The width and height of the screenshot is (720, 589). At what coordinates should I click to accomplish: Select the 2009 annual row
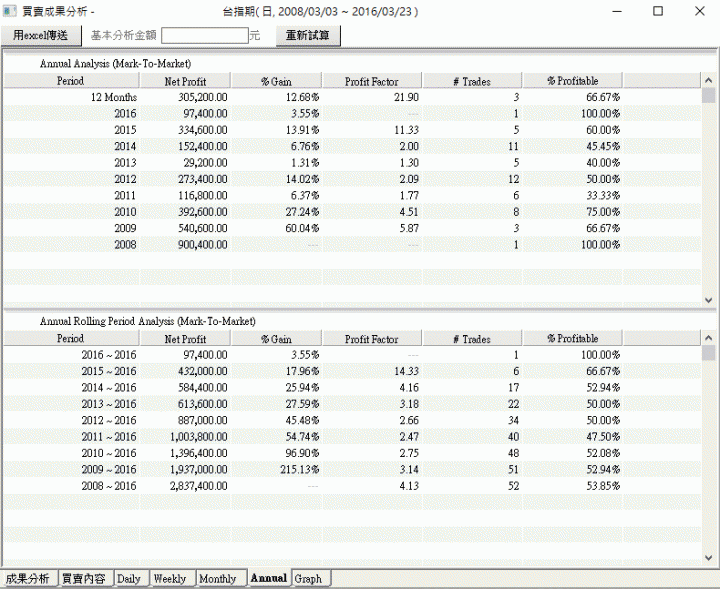[352, 228]
